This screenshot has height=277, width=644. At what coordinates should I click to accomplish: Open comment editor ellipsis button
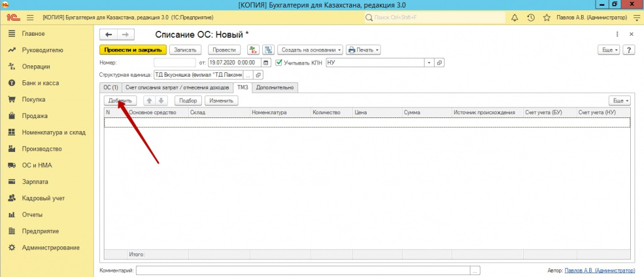[x=475, y=271]
